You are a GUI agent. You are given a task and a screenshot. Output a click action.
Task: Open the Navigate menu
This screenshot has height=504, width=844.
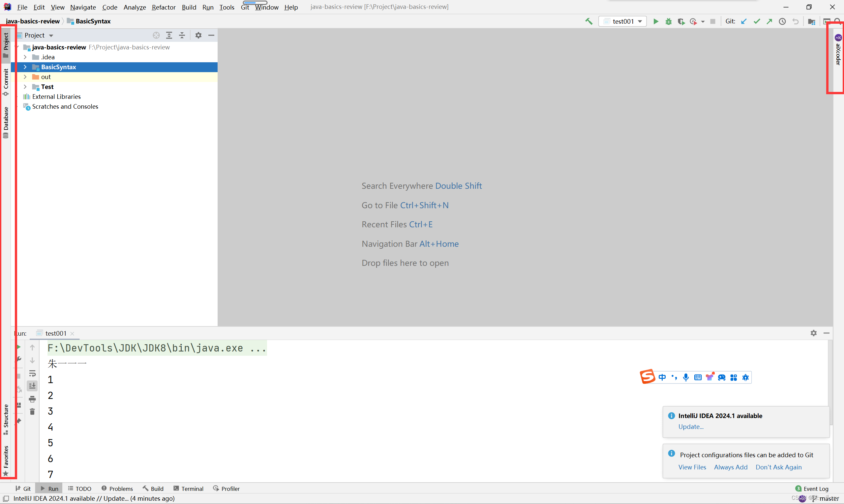click(83, 7)
